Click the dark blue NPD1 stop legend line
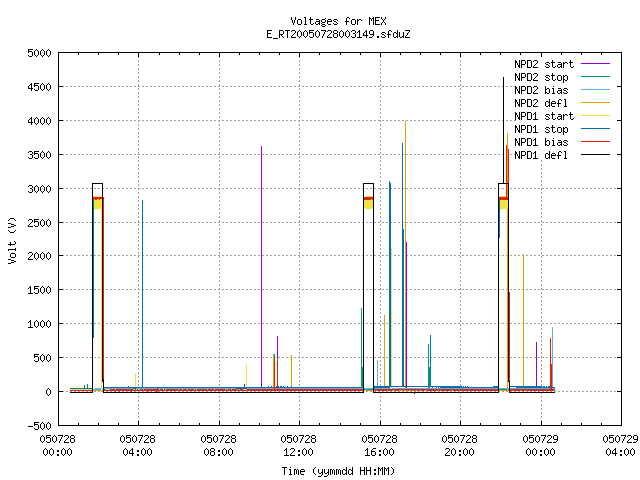Viewport: 640px width, 480px height. coord(596,129)
